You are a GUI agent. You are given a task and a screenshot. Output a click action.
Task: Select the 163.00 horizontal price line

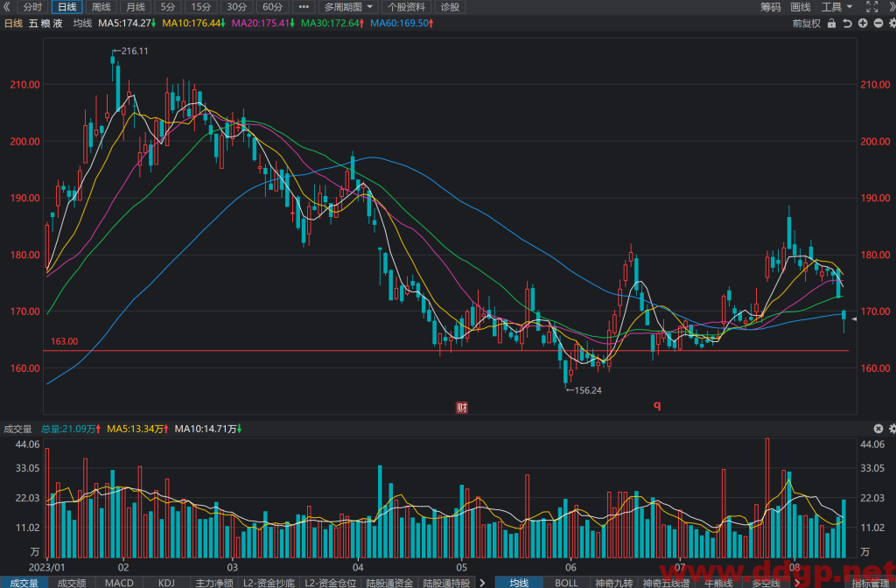pos(445,350)
